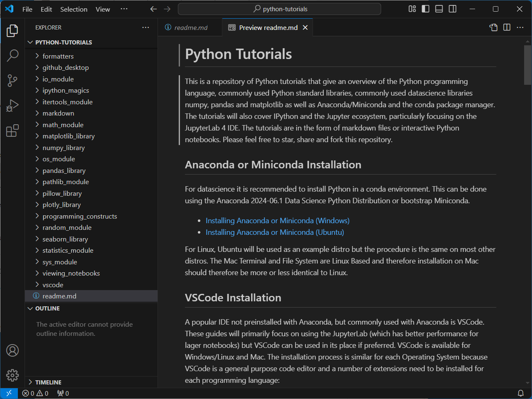Screen dimensions: 532x399
Task: Expand the numpy_library folder
Action: pos(63,148)
